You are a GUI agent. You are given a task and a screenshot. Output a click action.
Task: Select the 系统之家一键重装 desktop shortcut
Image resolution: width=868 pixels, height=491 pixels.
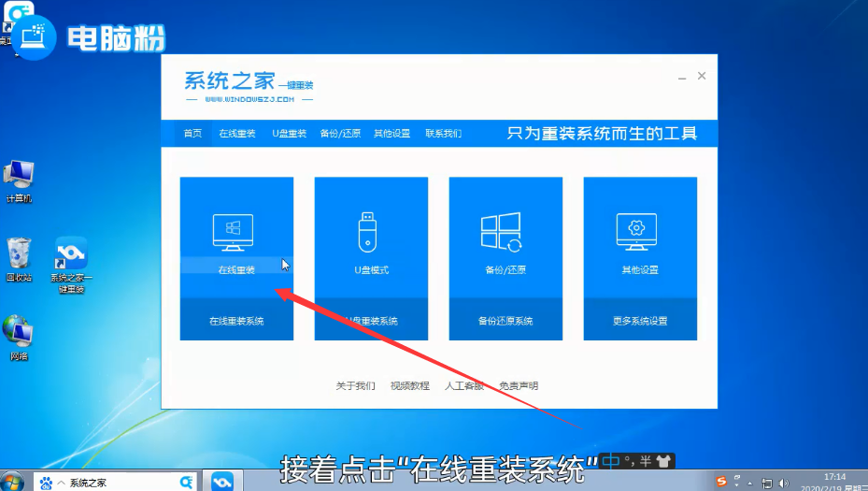71,266
